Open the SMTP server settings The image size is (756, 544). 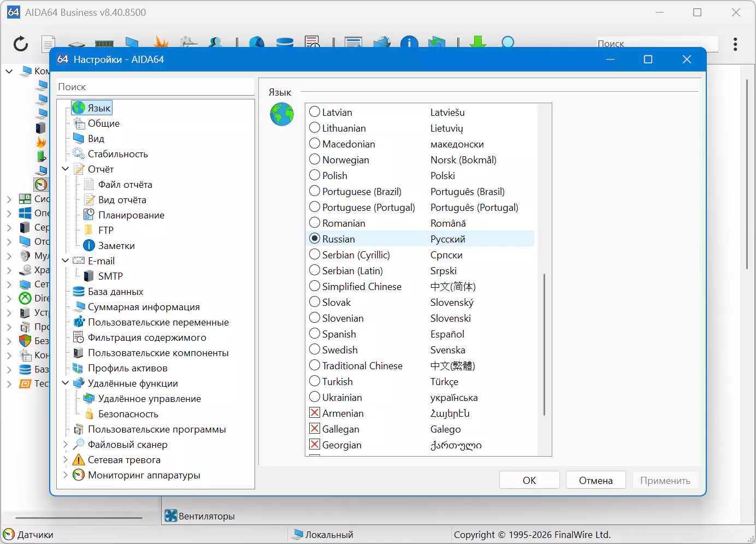[103, 276]
